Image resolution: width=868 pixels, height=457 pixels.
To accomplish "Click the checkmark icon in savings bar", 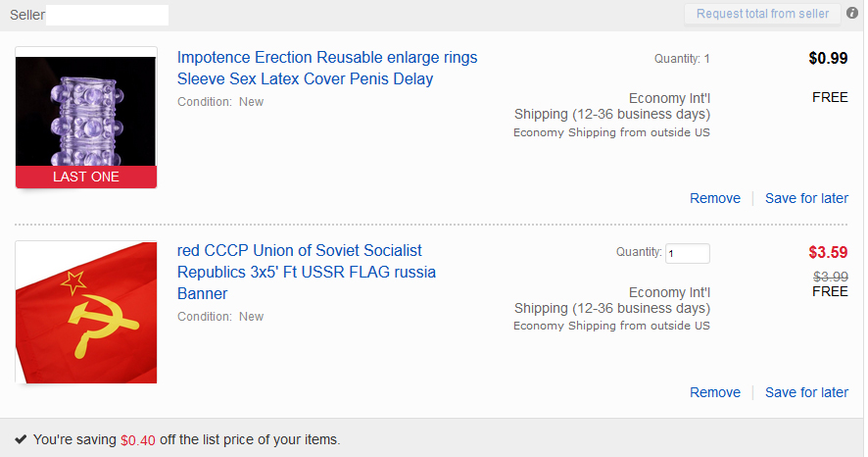I will click(21, 439).
